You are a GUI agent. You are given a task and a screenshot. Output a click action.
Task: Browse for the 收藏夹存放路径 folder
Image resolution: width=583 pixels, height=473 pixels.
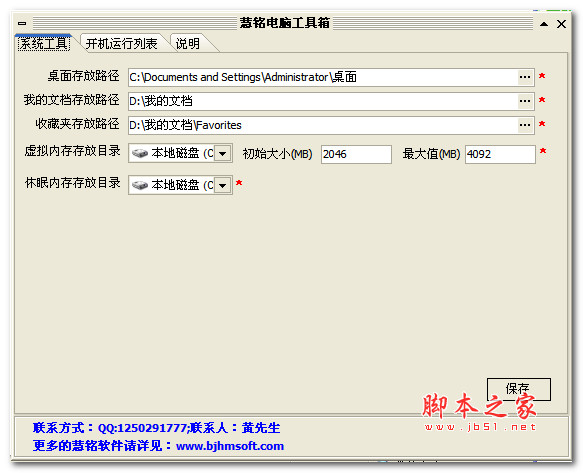pos(525,125)
